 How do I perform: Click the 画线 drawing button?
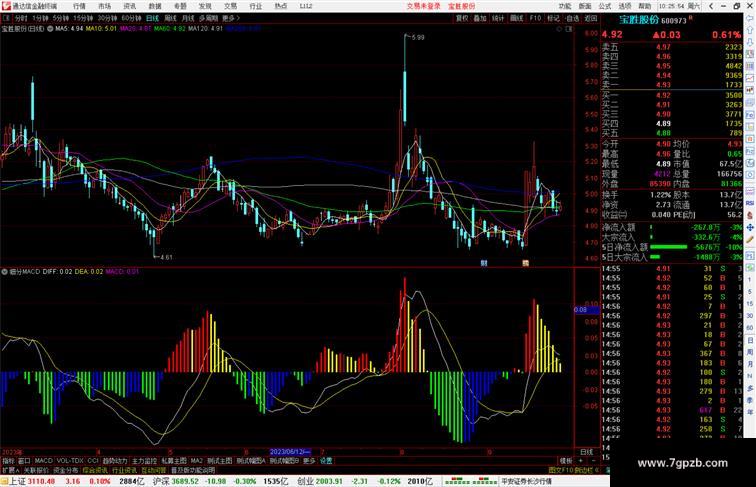coord(516,18)
